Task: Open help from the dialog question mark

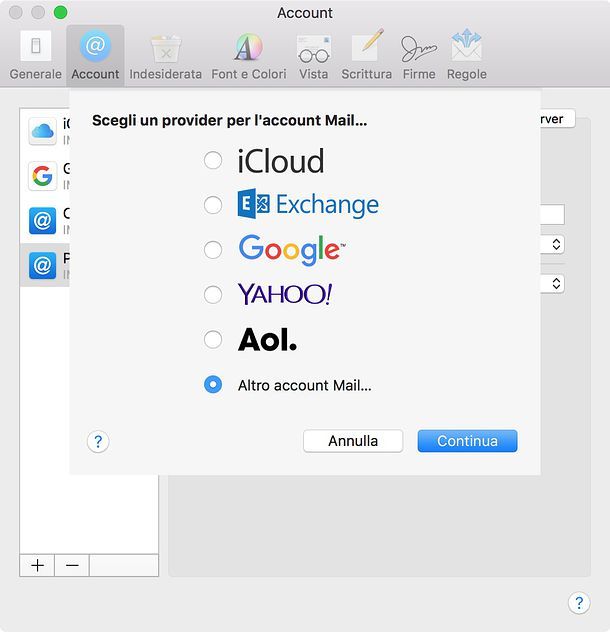Action: pos(98,442)
